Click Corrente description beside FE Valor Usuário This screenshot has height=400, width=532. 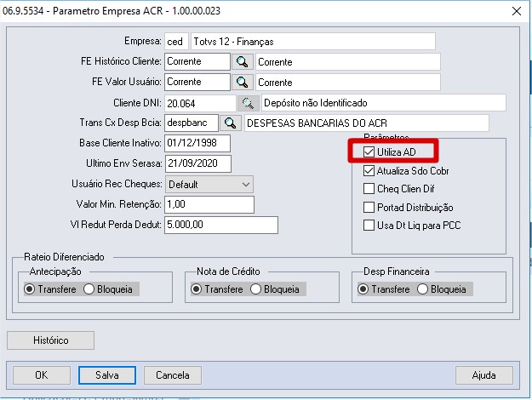(348, 82)
